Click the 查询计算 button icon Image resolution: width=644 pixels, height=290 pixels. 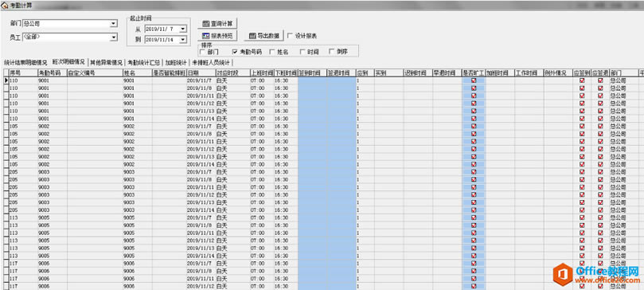pos(206,24)
